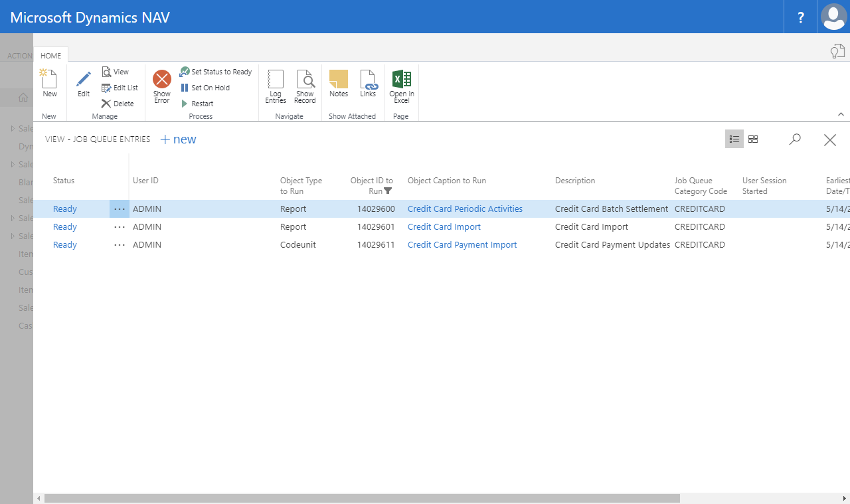Switch to tile view layout
850x504 pixels.
(753, 139)
